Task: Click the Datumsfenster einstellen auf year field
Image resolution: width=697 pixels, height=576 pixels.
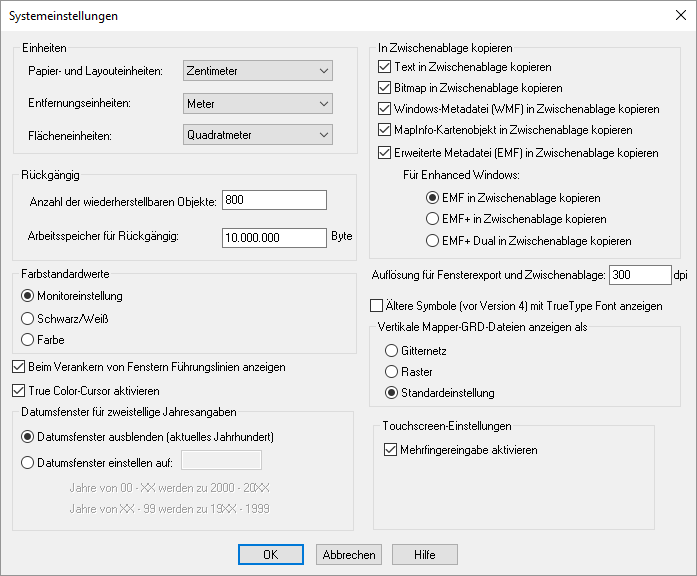Action: point(221,460)
